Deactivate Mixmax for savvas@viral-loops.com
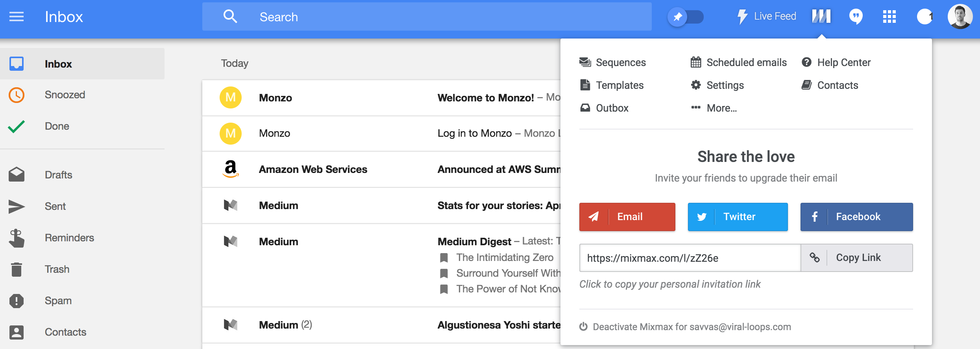The width and height of the screenshot is (980, 349). point(685,327)
